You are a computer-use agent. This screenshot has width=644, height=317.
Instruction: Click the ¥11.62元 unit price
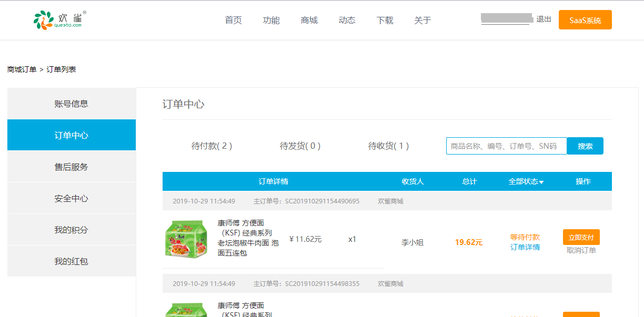(x=305, y=239)
